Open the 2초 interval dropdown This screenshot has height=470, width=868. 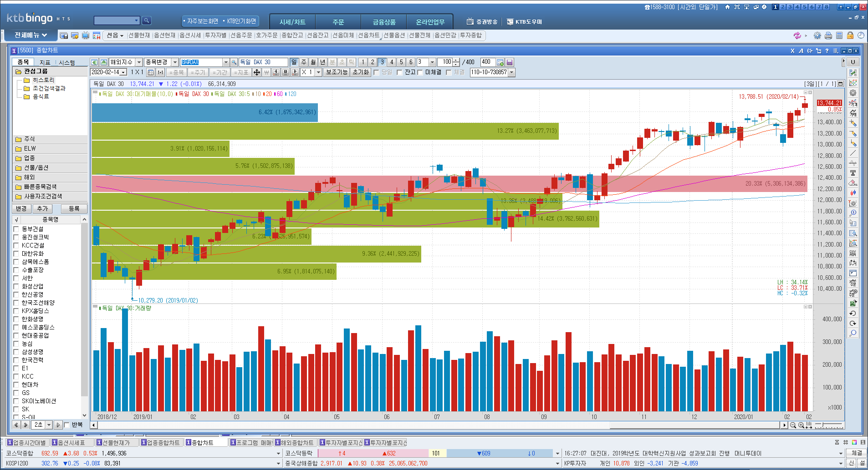(49, 425)
